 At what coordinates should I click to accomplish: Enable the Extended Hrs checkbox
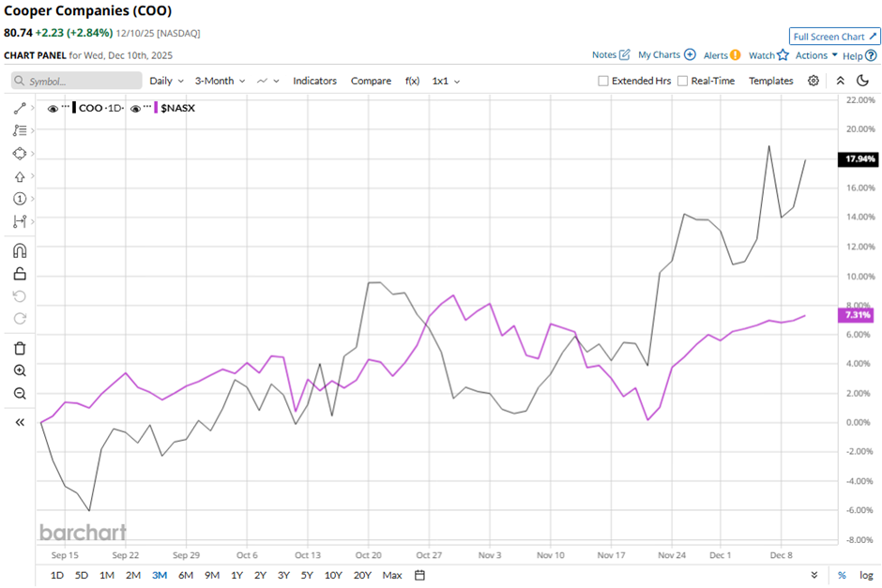[x=603, y=81]
